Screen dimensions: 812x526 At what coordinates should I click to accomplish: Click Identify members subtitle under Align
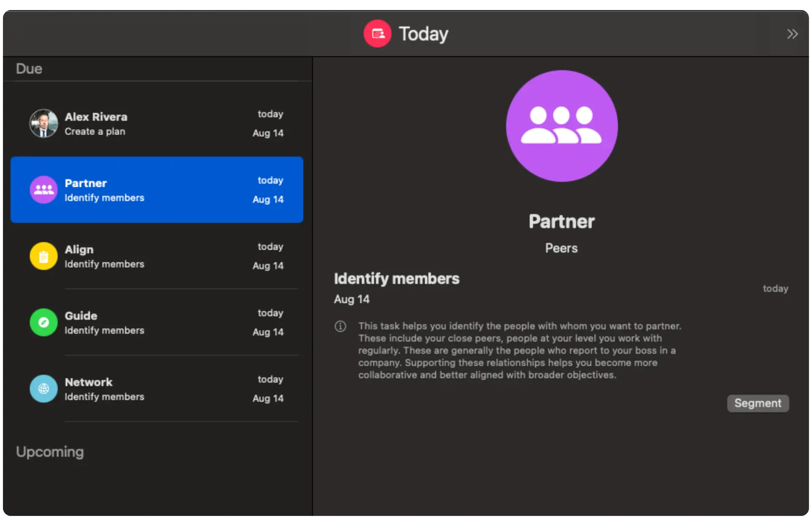tap(104, 264)
